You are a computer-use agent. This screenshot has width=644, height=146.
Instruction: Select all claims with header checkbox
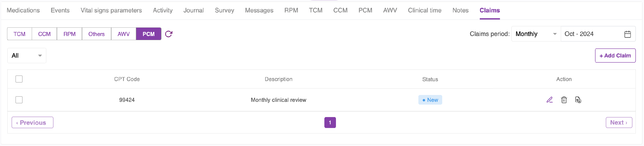point(19,79)
